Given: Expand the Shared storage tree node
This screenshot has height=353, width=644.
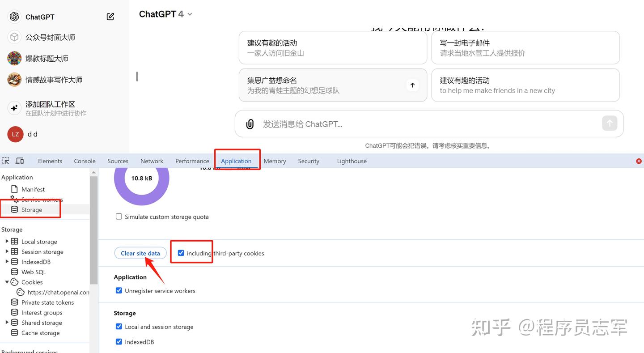Looking at the screenshot, I should [x=7, y=323].
